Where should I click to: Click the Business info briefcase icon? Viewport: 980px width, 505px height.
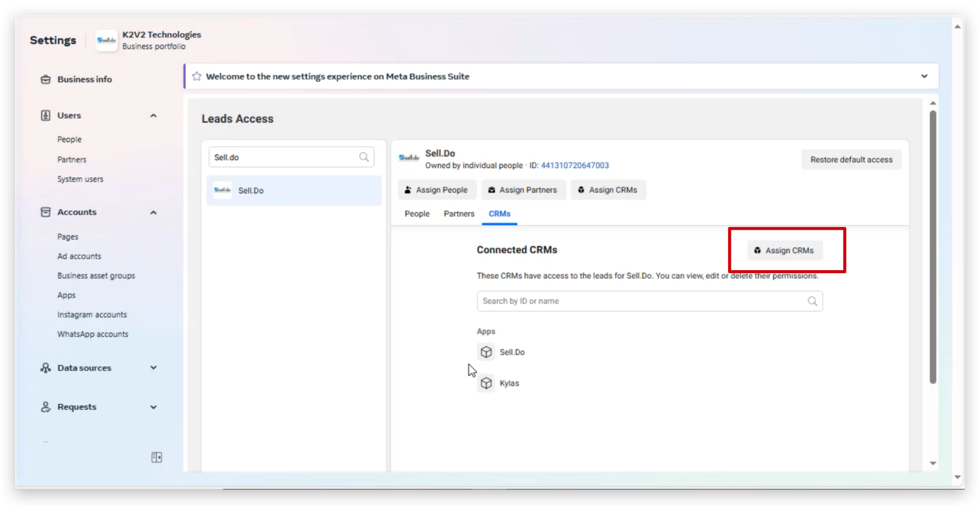[x=46, y=79]
